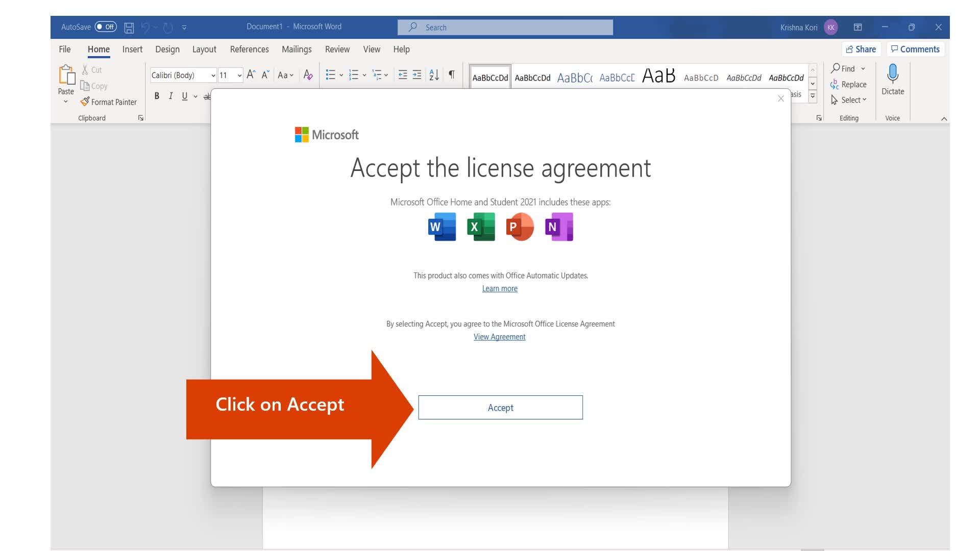Open the Replace tool
980x551 pixels.
click(x=849, y=84)
